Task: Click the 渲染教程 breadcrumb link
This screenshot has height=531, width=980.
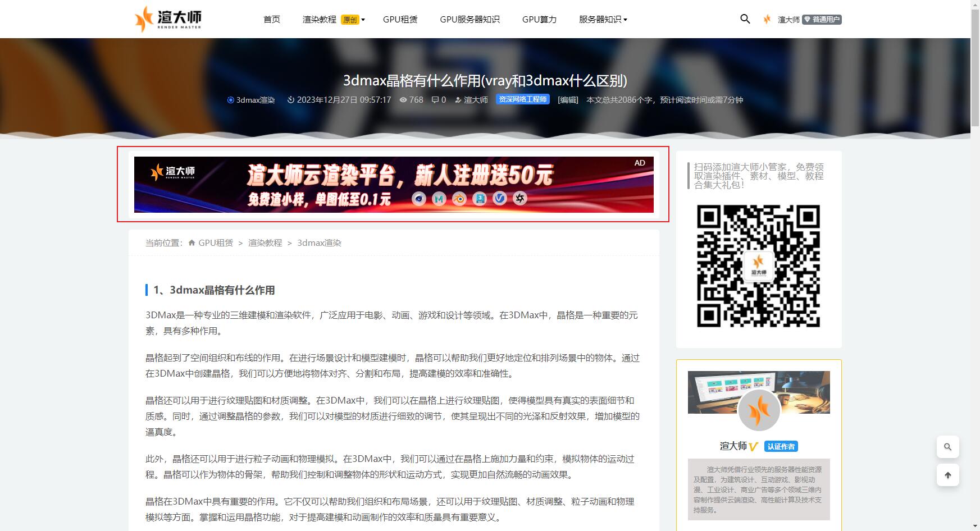Action: [265, 243]
